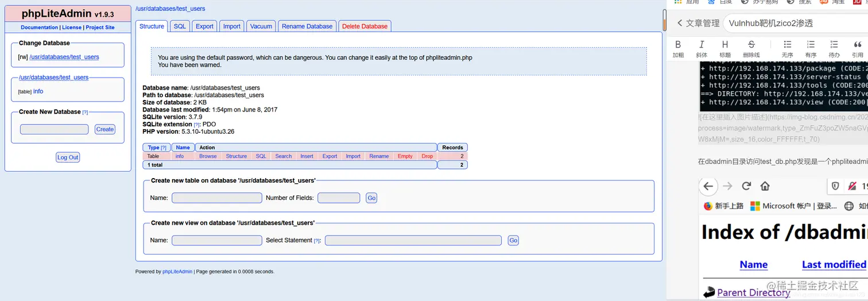Insert an ordered list in the editor

(x=811, y=45)
